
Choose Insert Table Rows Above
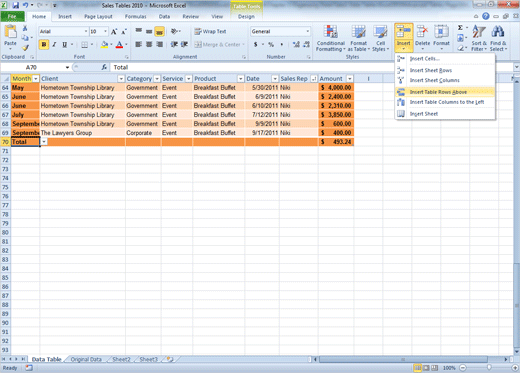[x=445, y=92]
